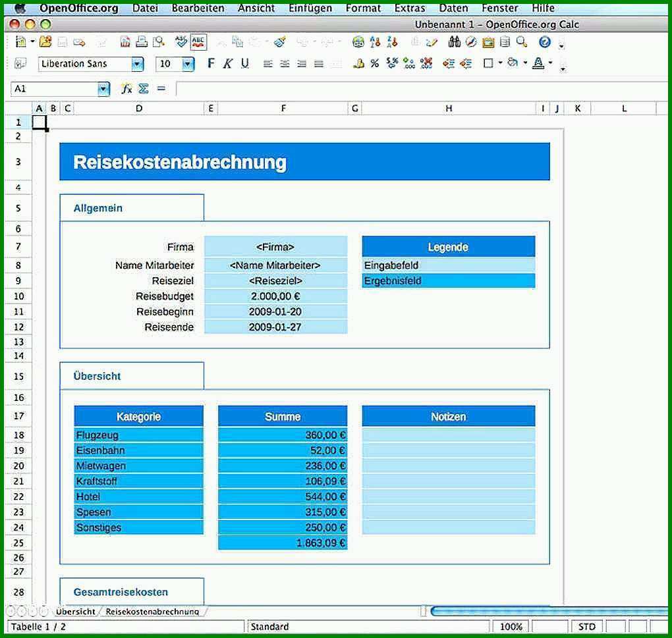Screen dimensions: 672x638
Task: Click Background Color bucket swatch
Action: (x=513, y=63)
